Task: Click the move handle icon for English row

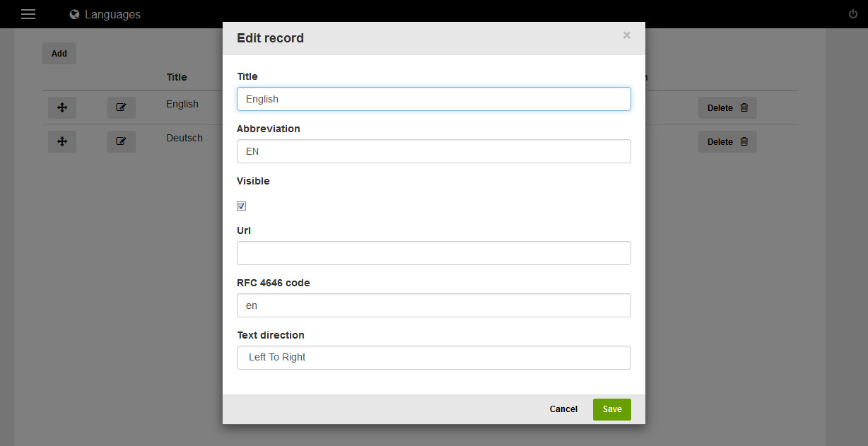Action: pyautogui.click(x=62, y=107)
